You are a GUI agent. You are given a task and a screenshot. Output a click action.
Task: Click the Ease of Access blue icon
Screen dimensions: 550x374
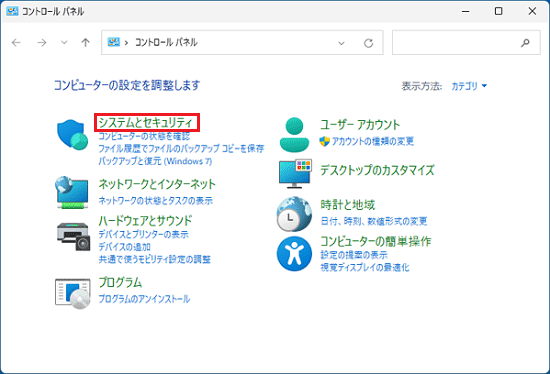[x=294, y=254]
